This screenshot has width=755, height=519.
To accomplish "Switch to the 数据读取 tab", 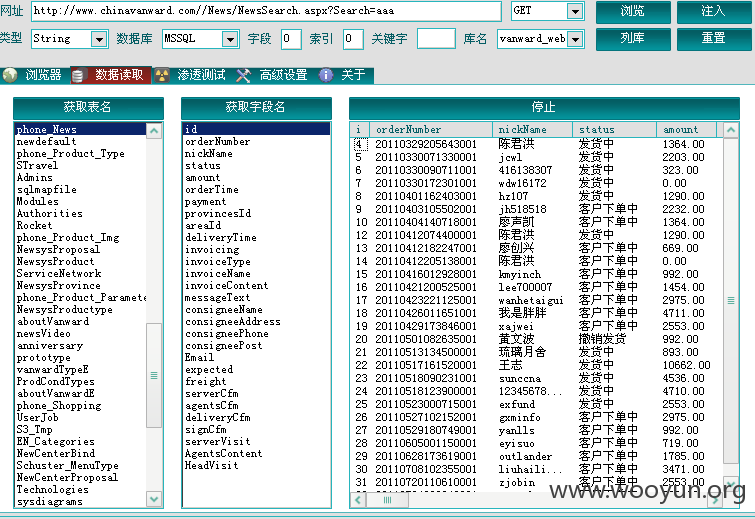I will [x=111, y=75].
